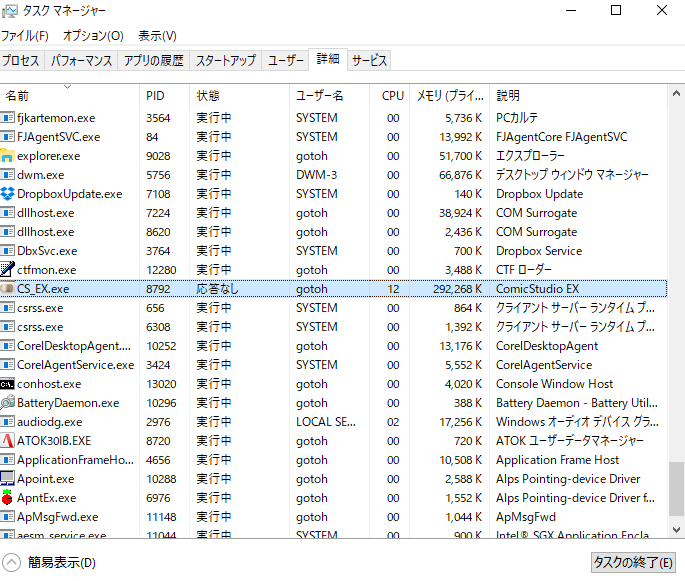Click the scrollbar up arrow
685x581 pixels.
tap(676, 93)
